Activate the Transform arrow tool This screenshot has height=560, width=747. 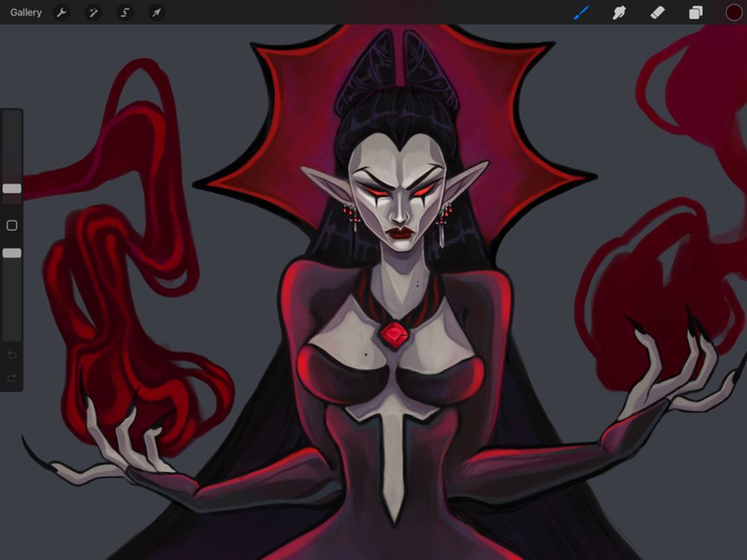click(x=157, y=13)
